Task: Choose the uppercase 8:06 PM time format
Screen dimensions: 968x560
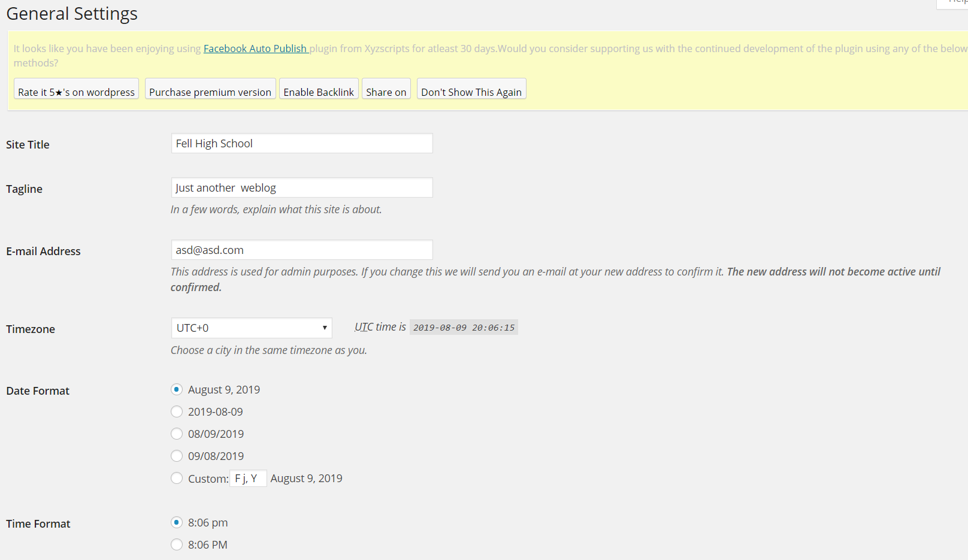Action: (x=177, y=545)
